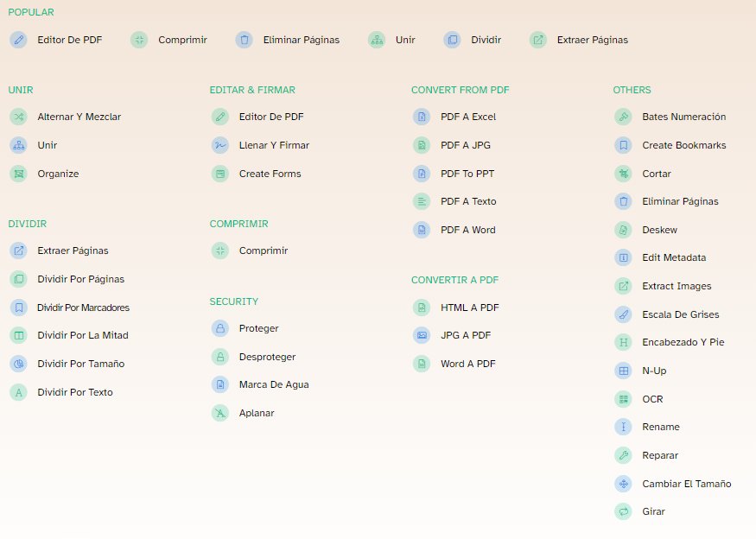Click the Extraer Páginas icon under DIVIDIR

click(18, 250)
